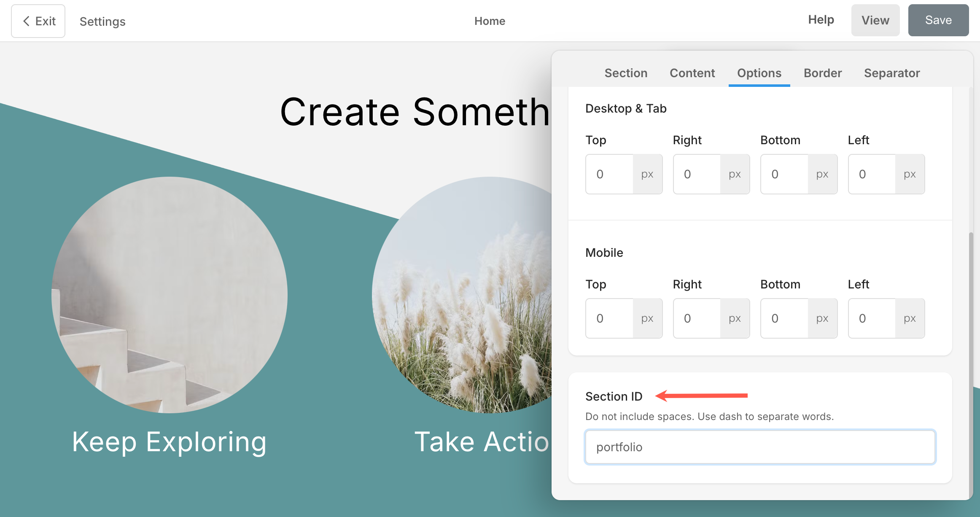Focus Mobile Top padding field
This screenshot has height=517, width=980.
609,318
